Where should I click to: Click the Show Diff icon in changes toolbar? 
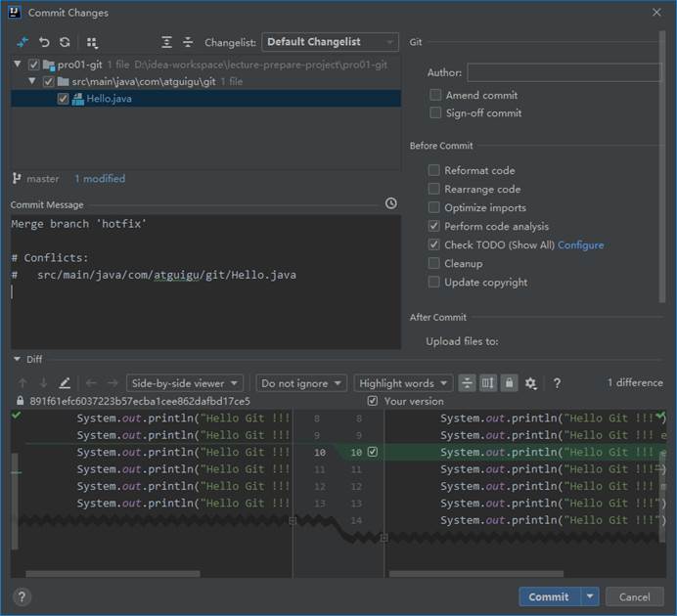(x=23, y=42)
